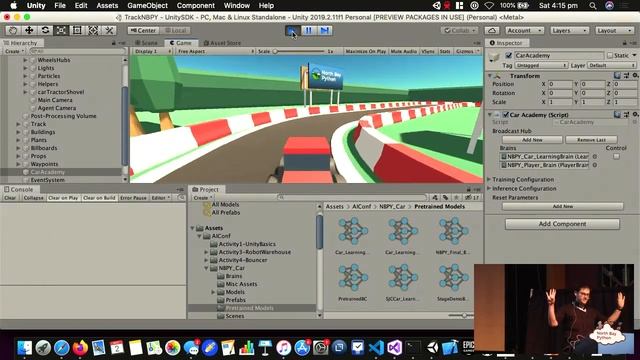Toggle Clear on Play in Console
The image size is (640, 360).
pos(63,198)
